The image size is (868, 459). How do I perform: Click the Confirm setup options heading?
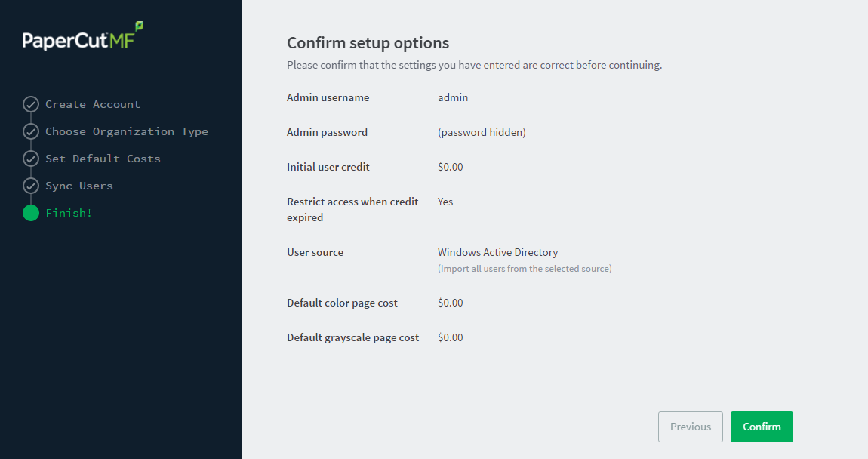tap(368, 43)
